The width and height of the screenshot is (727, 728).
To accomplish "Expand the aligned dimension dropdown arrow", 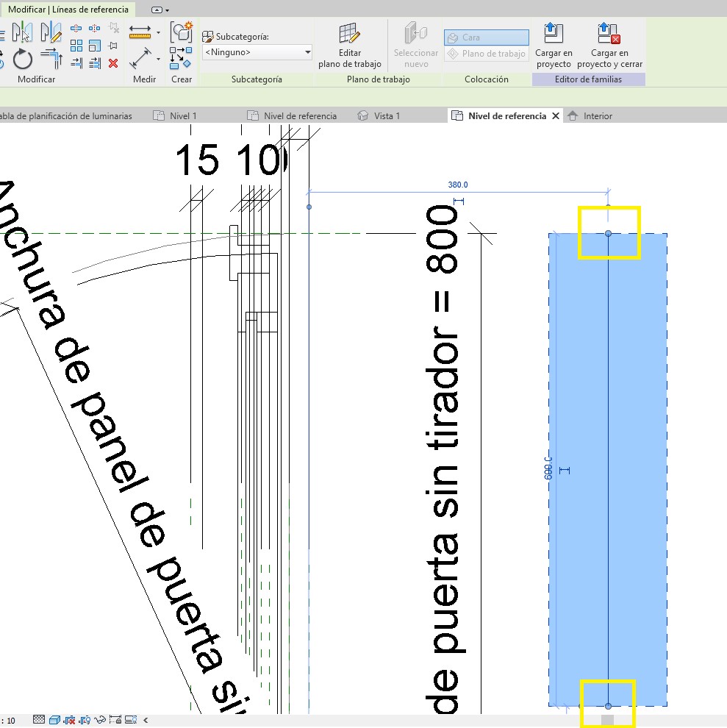I will pyautogui.click(x=158, y=33).
